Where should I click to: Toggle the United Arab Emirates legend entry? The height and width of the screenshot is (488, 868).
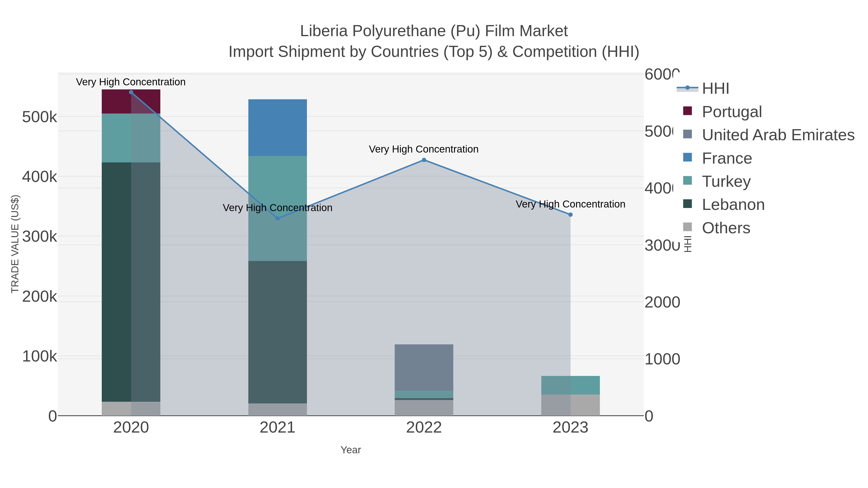click(x=769, y=135)
